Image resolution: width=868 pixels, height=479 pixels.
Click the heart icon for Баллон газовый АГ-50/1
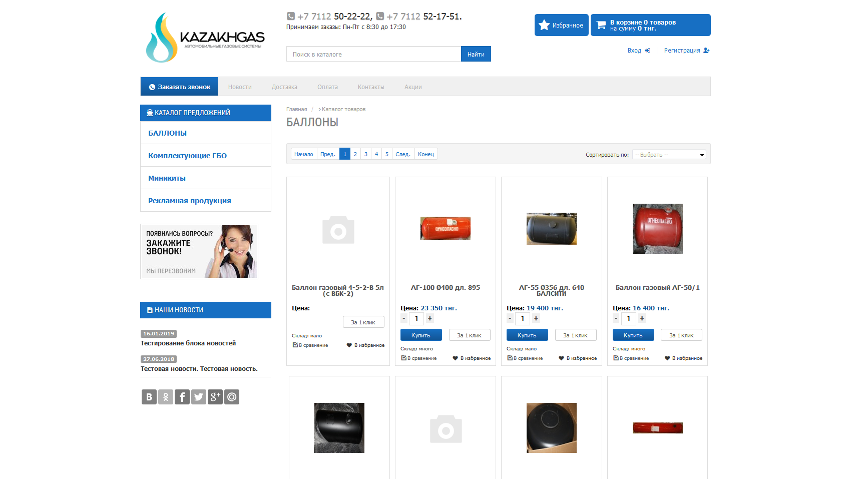click(667, 358)
